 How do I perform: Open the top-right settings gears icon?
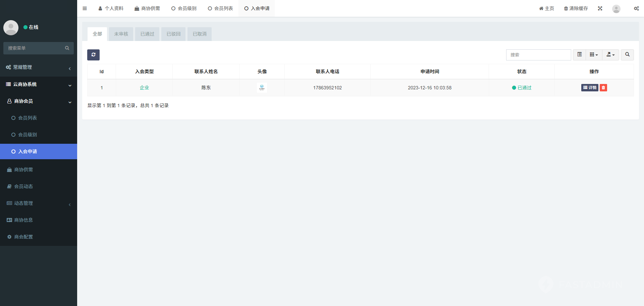(x=636, y=8)
